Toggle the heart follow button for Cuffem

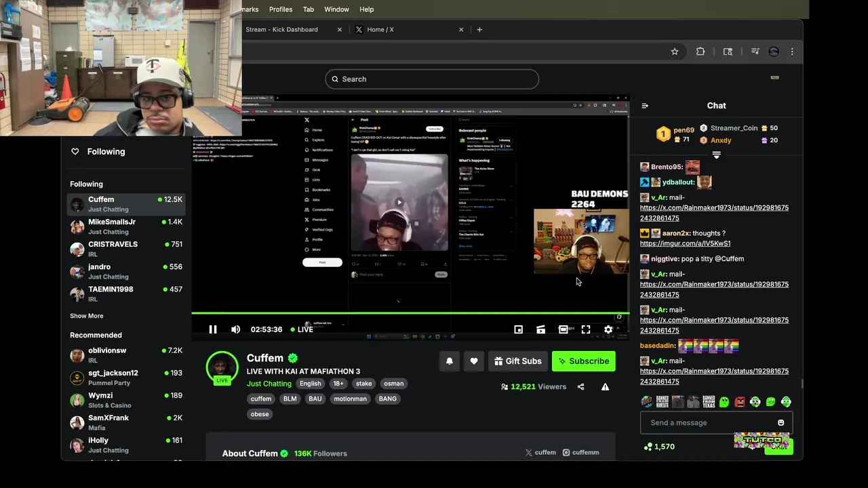click(x=474, y=361)
